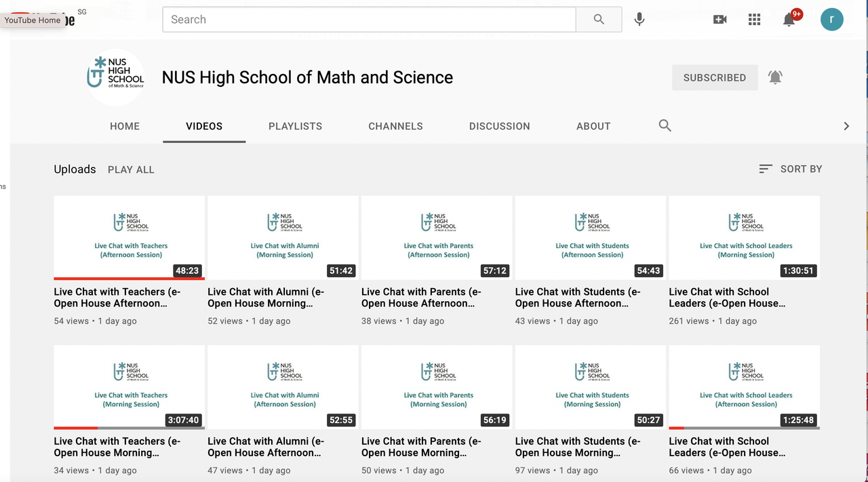This screenshot has width=868, height=482.
Task: Click the Subscribed button
Action: click(715, 77)
